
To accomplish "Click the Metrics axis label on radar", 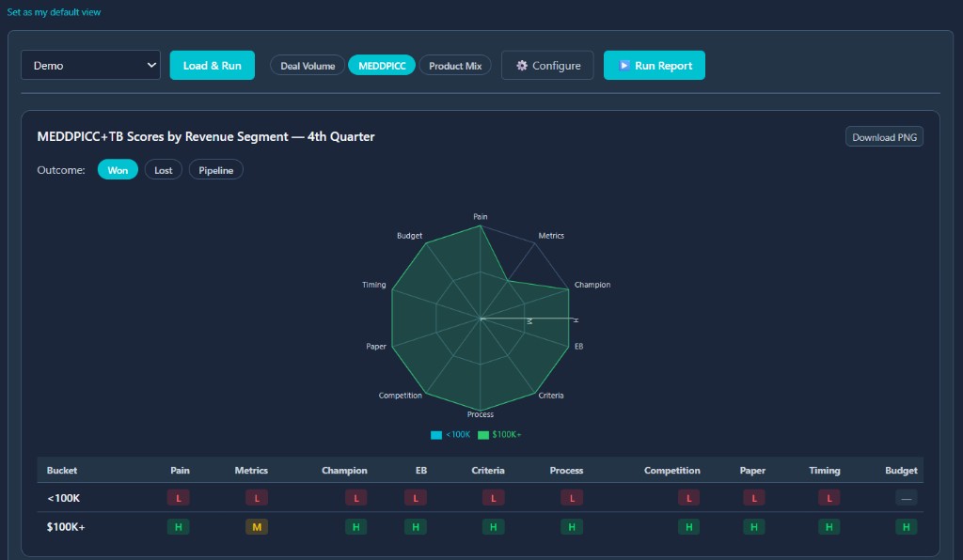I will (x=551, y=236).
